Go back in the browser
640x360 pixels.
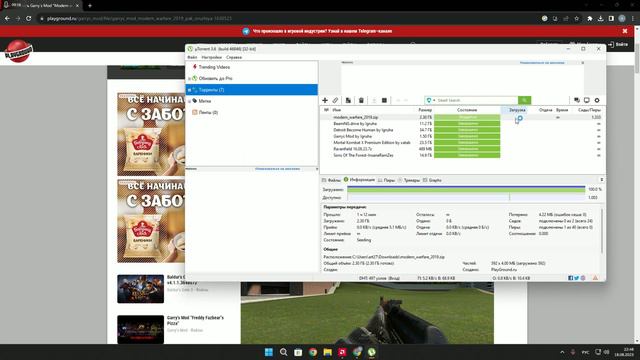[x=7, y=18]
